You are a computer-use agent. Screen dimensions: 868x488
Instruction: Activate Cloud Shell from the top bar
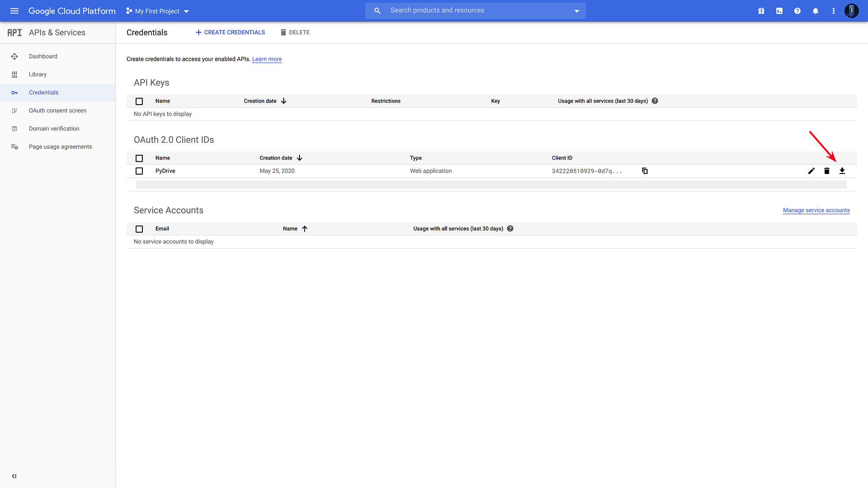[779, 11]
